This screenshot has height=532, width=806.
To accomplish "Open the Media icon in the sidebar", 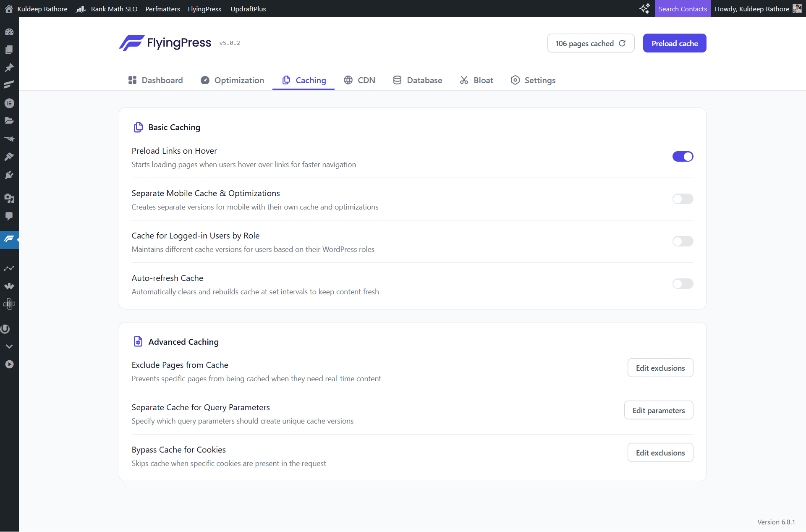I will click(x=9, y=198).
